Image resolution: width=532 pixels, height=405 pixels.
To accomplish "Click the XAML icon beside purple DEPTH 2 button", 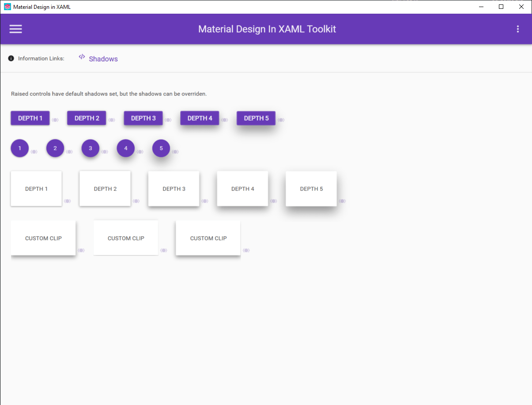I will 112,120.
